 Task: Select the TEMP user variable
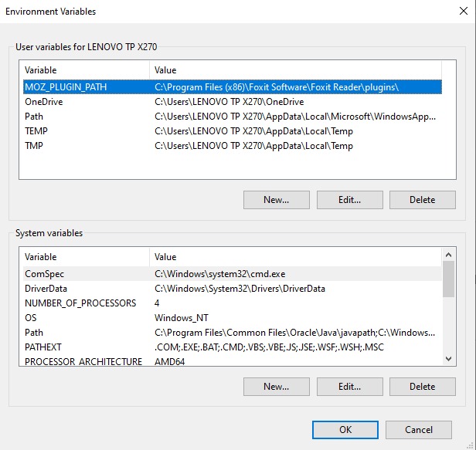(36, 131)
